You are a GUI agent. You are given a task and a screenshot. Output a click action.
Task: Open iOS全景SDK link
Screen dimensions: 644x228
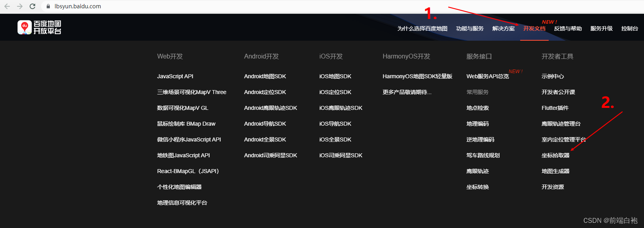(x=335, y=139)
